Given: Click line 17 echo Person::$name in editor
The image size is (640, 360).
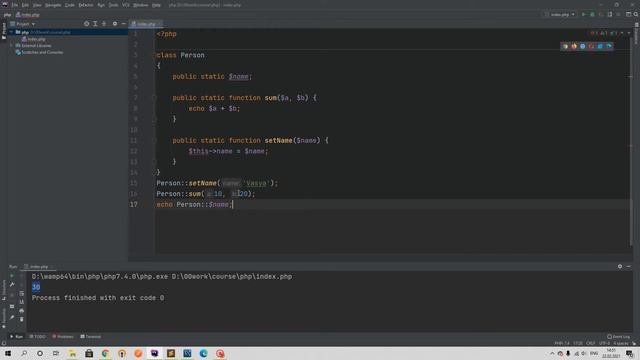Looking at the screenshot, I should pos(194,204).
